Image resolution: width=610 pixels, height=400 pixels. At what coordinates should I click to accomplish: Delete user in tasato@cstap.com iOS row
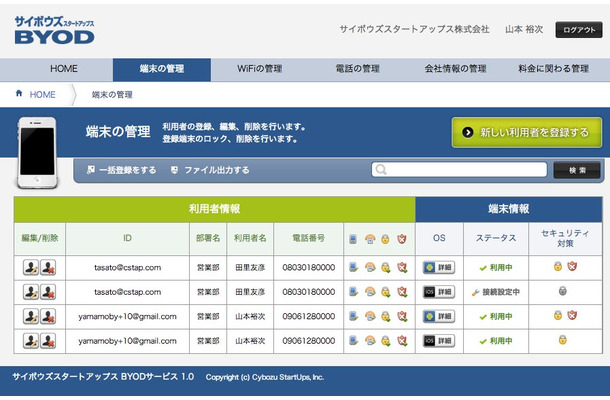click(48, 292)
